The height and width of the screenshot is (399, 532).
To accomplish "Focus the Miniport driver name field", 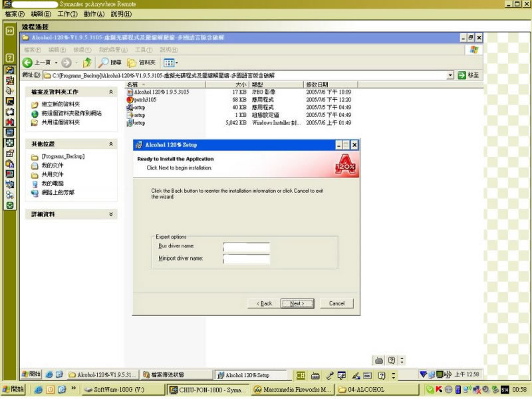I will click(246, 259).
